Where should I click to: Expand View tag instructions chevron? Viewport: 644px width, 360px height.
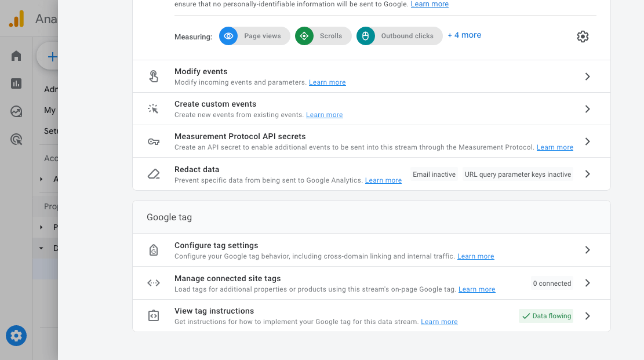pos(587,316)
